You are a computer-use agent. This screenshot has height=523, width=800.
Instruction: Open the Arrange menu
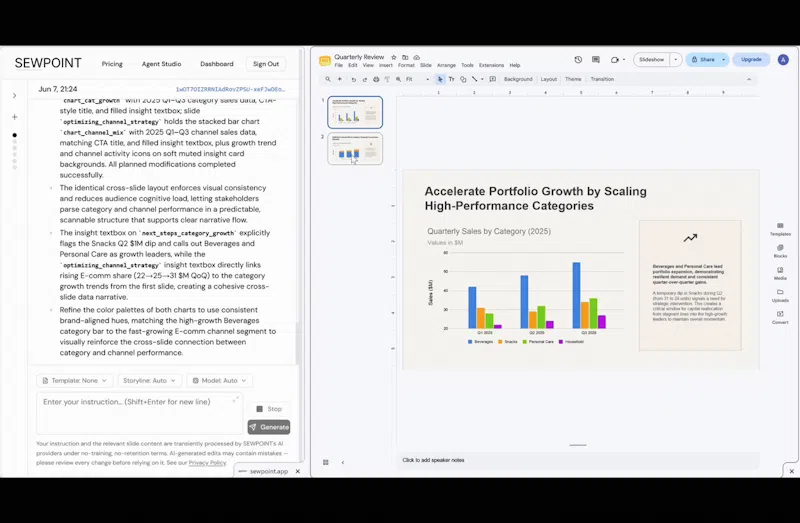(x=446, y=65)
